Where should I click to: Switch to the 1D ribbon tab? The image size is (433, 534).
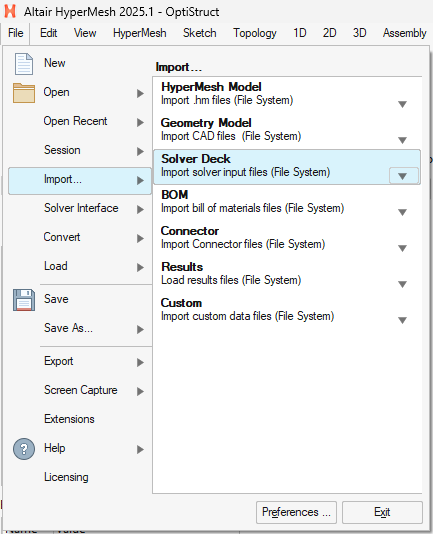pyautogui.click(x=300, y=33)
